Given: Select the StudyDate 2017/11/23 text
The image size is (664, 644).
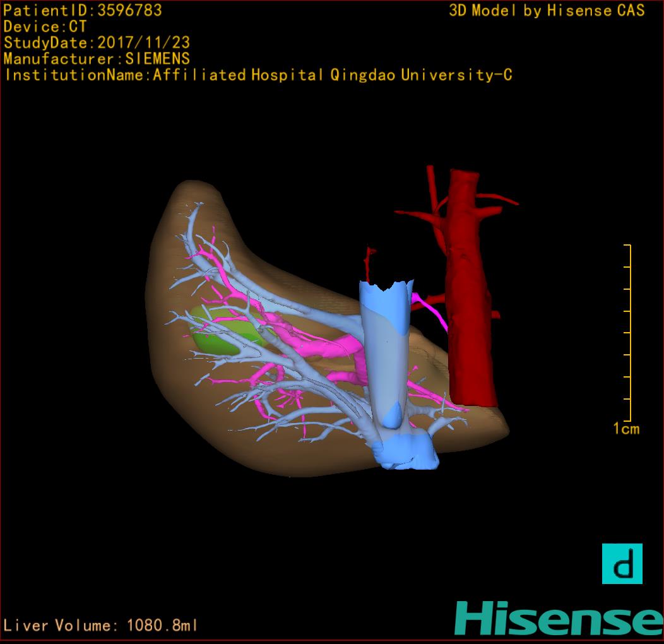Looking at the screenshot, I should coord(97,43).
